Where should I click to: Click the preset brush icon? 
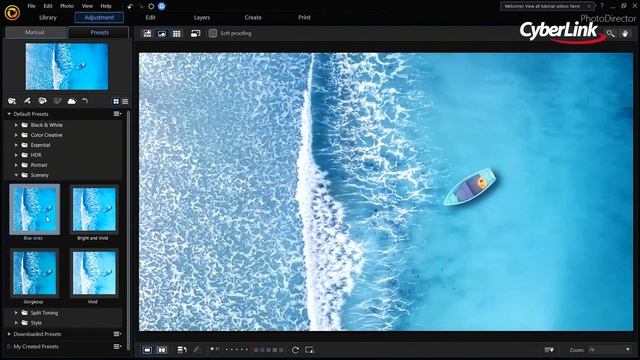(27, 101)
